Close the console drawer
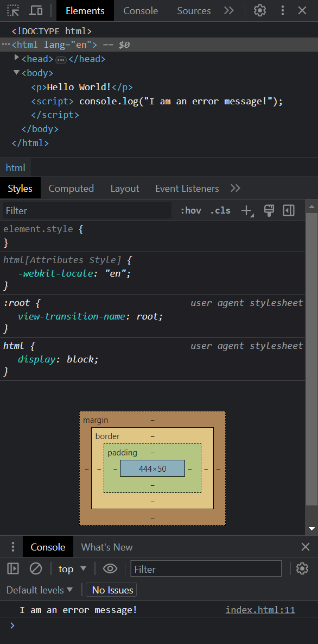Screen dimensions: 318x644 point(306,547)
